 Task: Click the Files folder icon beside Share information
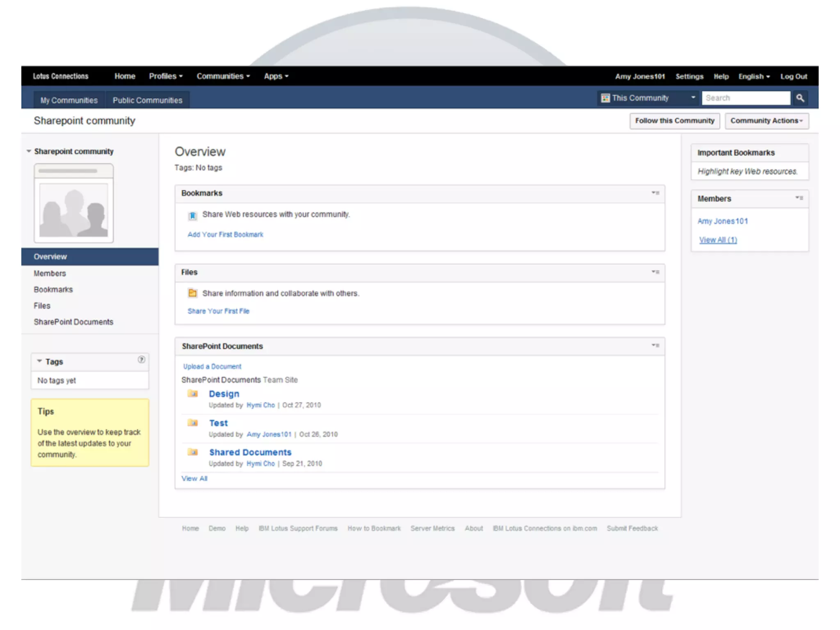click(192, 293)
